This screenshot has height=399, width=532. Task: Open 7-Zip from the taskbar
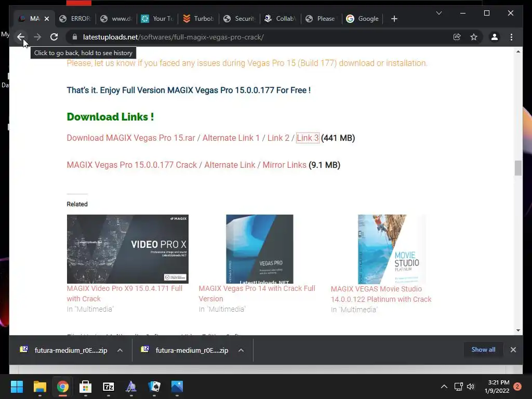(108, 387)
